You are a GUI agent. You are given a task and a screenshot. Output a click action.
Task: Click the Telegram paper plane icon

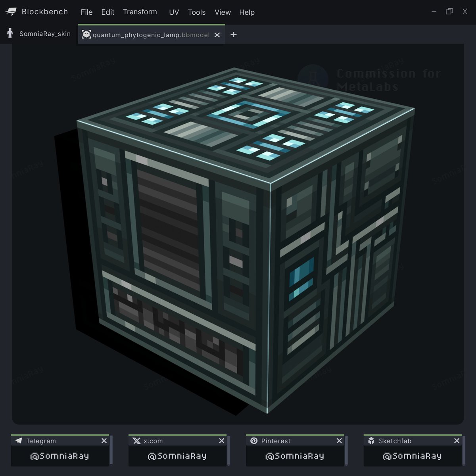(x=18, y=441)
